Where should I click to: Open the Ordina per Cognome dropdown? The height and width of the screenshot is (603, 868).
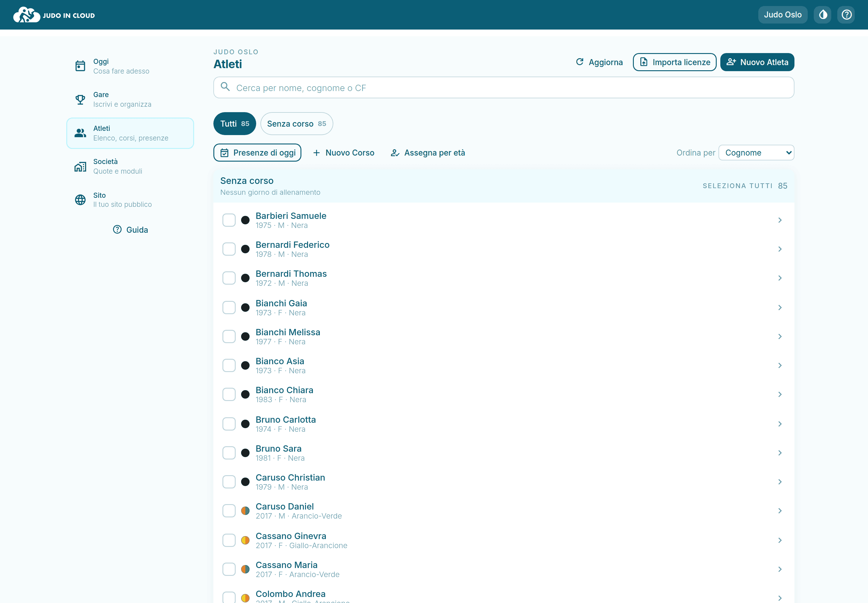tap(756, 153)
